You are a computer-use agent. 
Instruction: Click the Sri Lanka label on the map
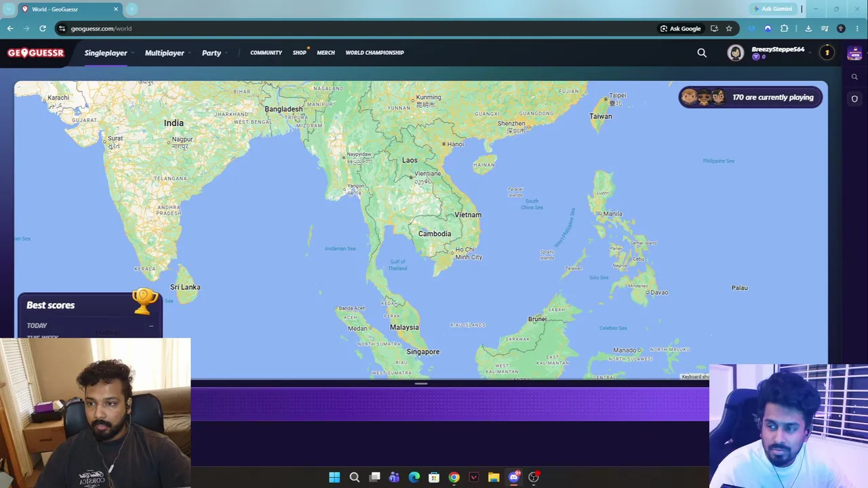pos(185,287)
